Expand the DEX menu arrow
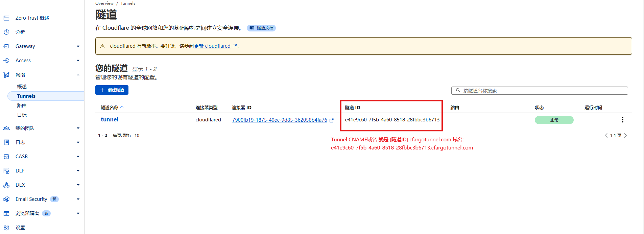644x234 pixels. click(78, 185)
